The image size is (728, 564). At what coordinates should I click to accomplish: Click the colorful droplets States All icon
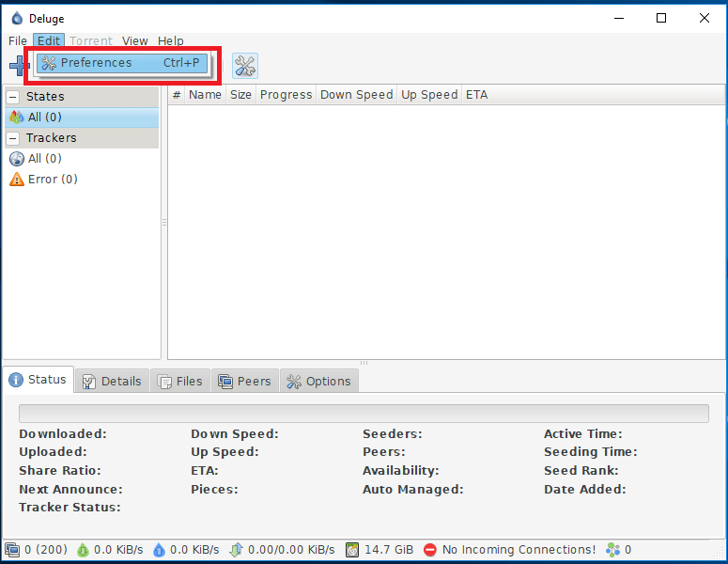[17, 117]
